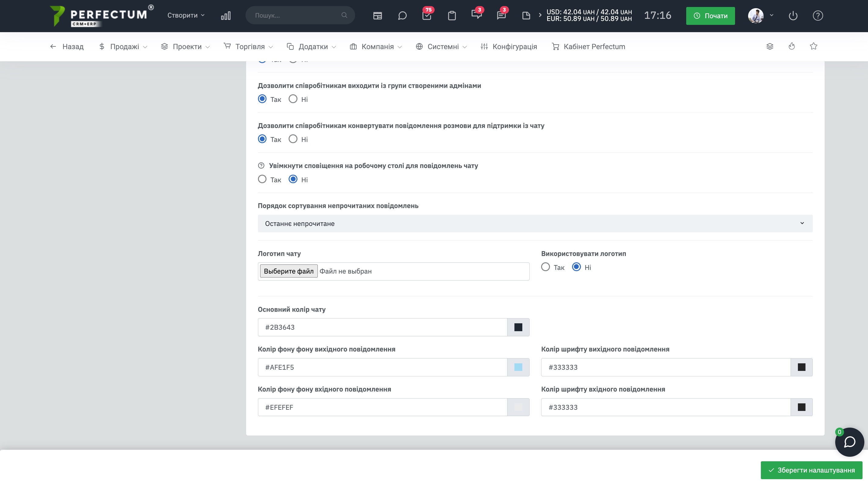Click the search magnifier icon
The image size is (868, 481).
(344, 15)
